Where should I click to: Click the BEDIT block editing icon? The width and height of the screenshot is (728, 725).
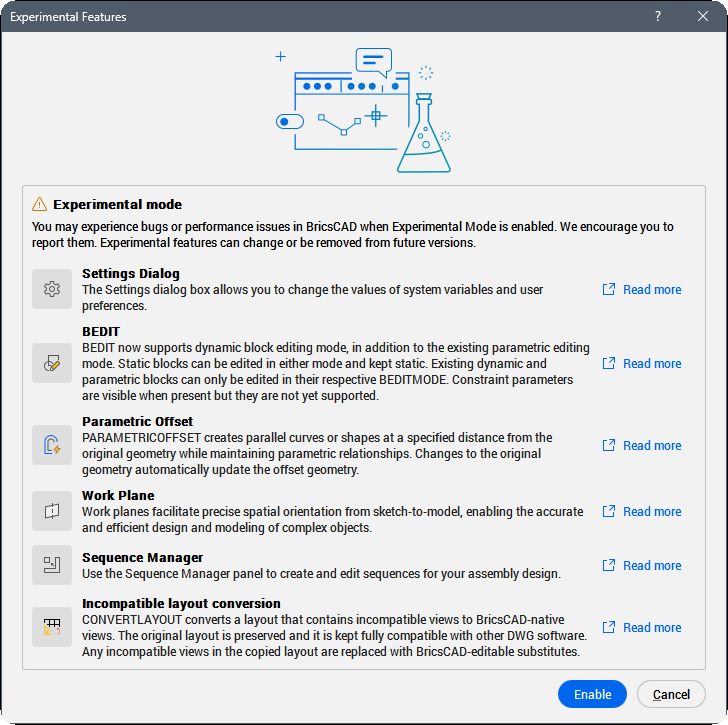pyautogui.click(x=51, y=364)
